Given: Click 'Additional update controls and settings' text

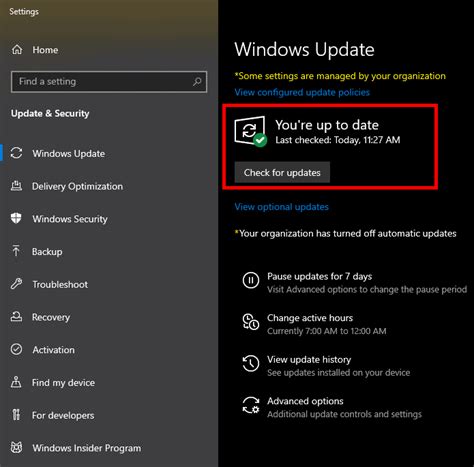Looking at the screenshot, I should click(344, 414).
